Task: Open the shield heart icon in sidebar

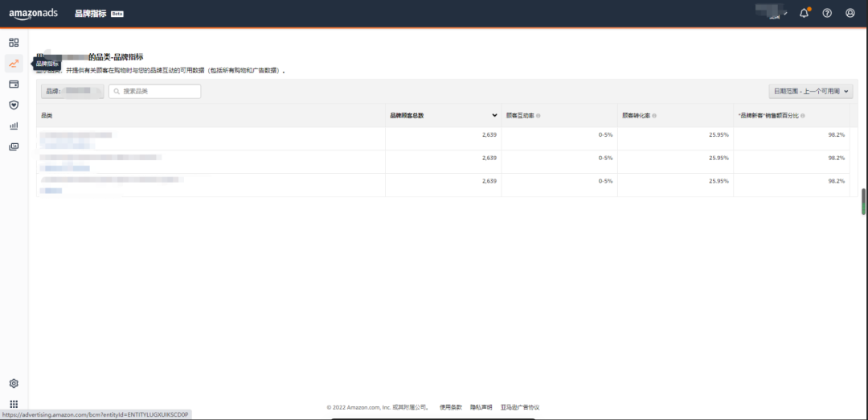Action: pos(14,105)
